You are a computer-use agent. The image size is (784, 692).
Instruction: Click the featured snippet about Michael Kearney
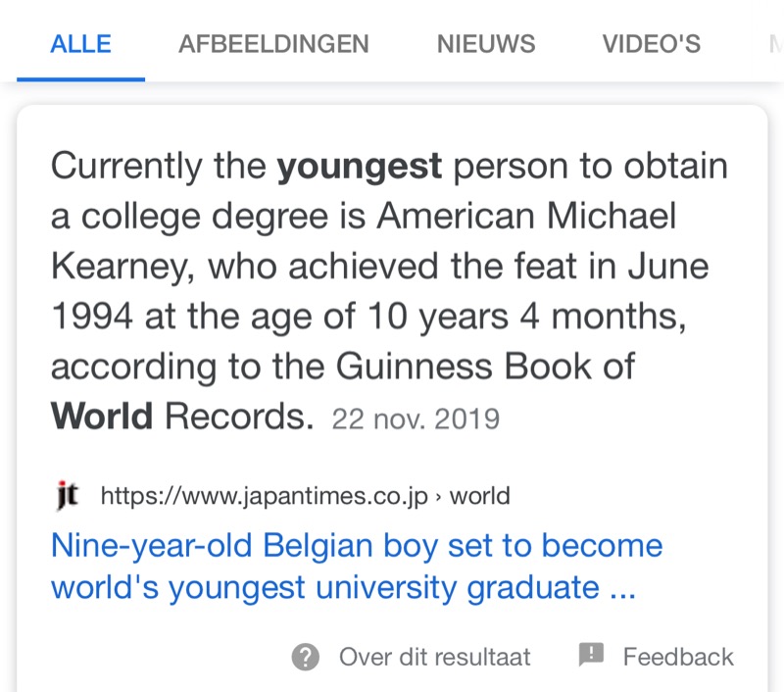pos(389,290)
